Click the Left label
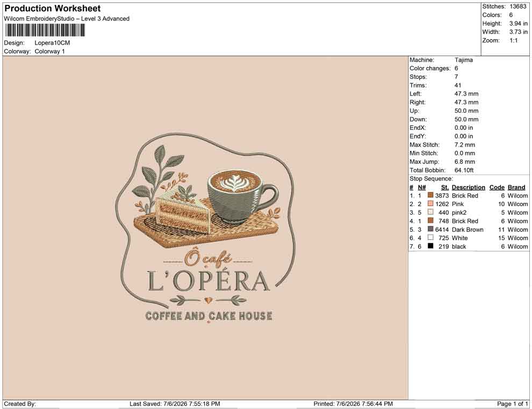Image resolution: width=532 pixels, height=409 pixels. [x=415, y=93]
